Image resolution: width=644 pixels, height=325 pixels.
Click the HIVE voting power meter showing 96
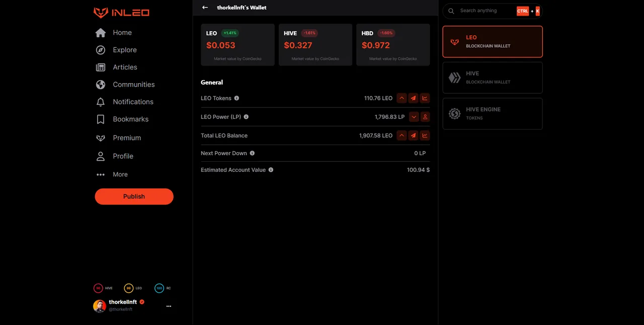coord(98,288)
